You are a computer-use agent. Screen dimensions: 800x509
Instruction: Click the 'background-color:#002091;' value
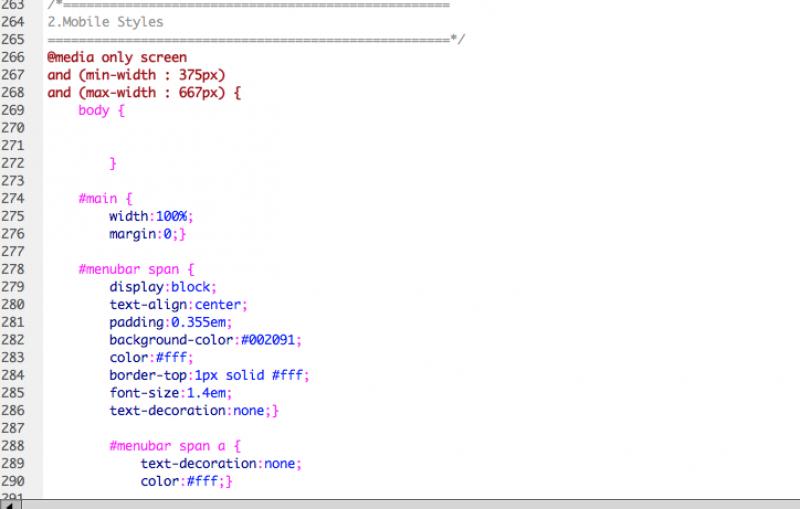coord(205,340)
